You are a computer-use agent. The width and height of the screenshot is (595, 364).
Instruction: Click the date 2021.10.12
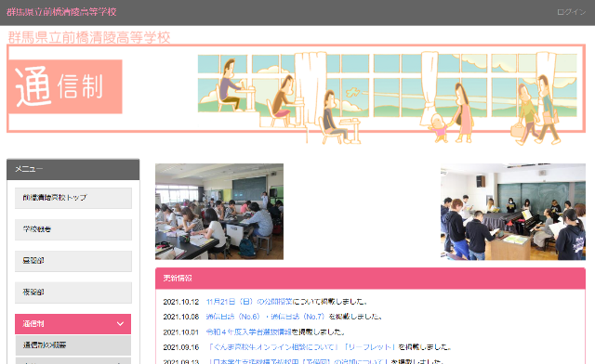click(181, 302)
